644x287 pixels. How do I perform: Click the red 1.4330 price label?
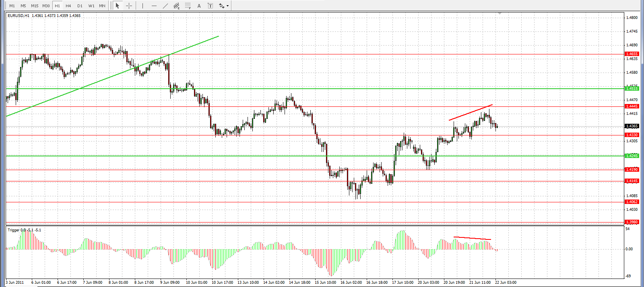tap(632, 135)
